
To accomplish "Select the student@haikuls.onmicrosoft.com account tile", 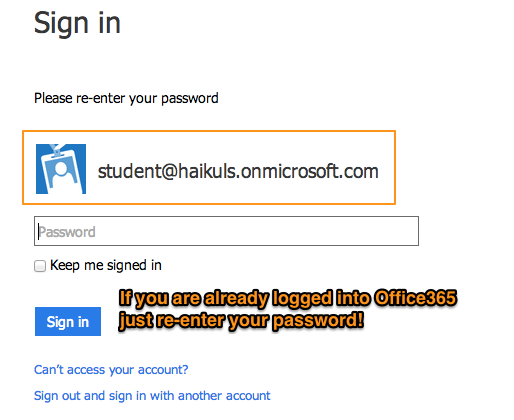I will pos(209,167).
